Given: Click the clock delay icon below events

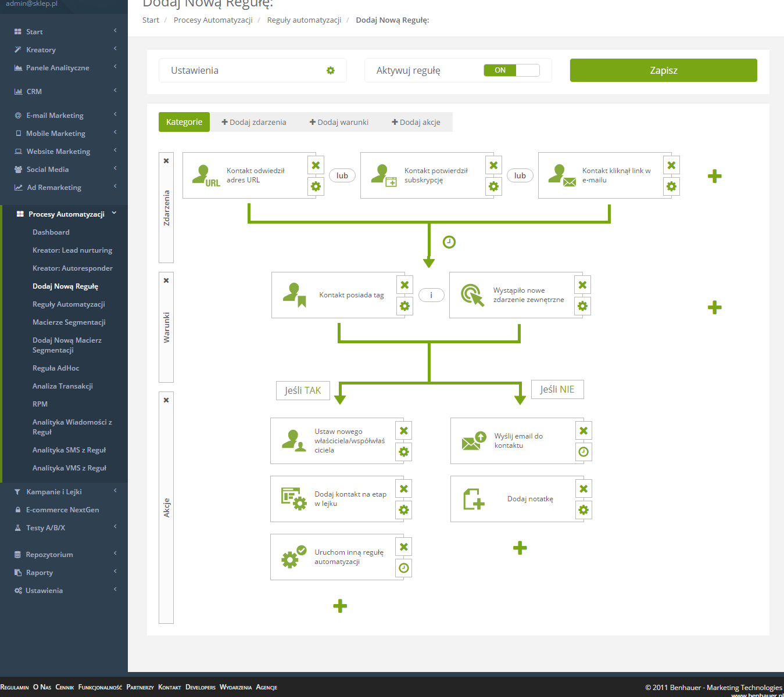Looking at the screenshot, I should pos(449,242).
